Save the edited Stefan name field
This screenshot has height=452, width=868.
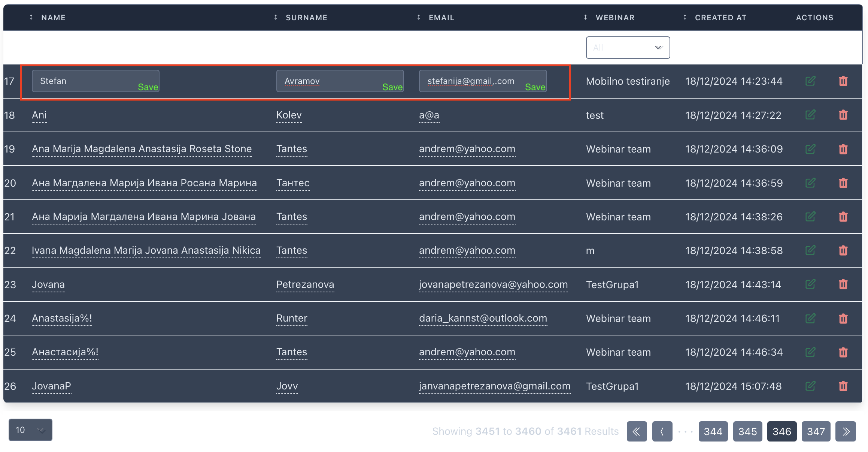click(148, 87)
